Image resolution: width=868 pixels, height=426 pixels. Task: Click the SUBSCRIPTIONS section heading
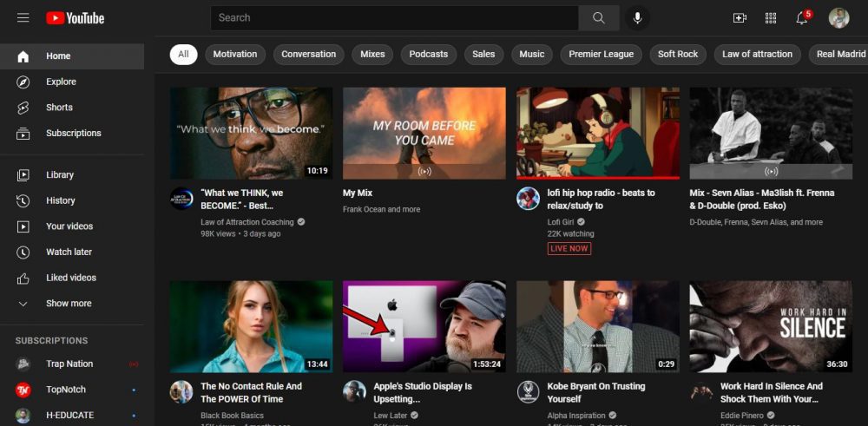coord(51,340)
